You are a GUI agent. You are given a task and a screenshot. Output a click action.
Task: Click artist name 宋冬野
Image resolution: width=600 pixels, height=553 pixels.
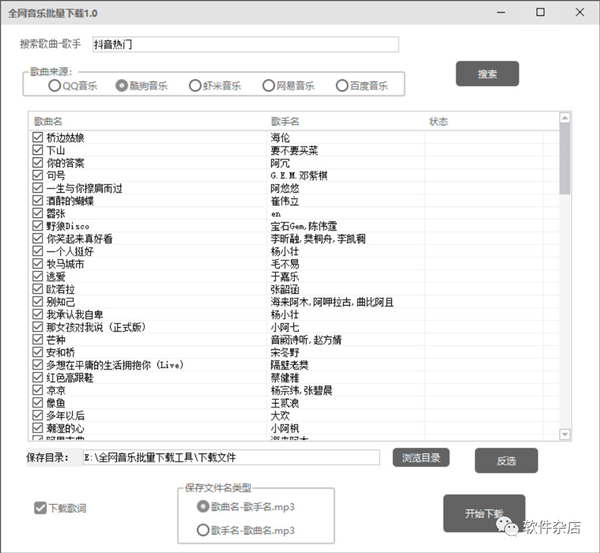(285, 352)
